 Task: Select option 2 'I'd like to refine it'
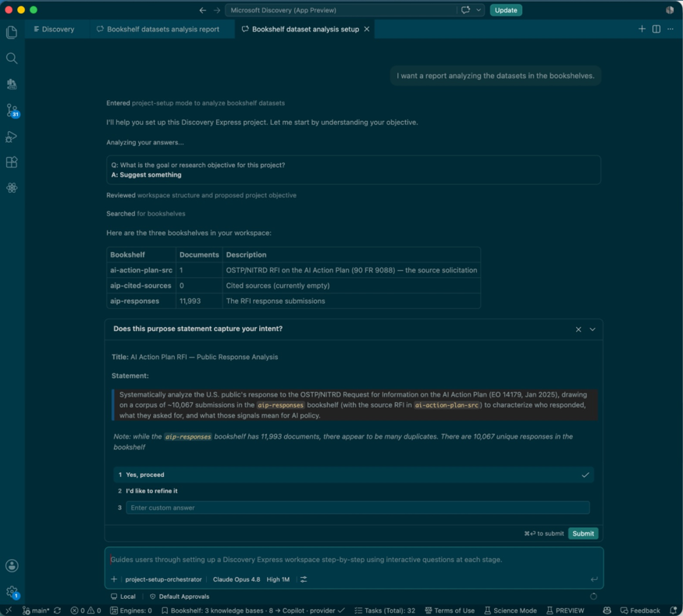(x=354, y=491)
